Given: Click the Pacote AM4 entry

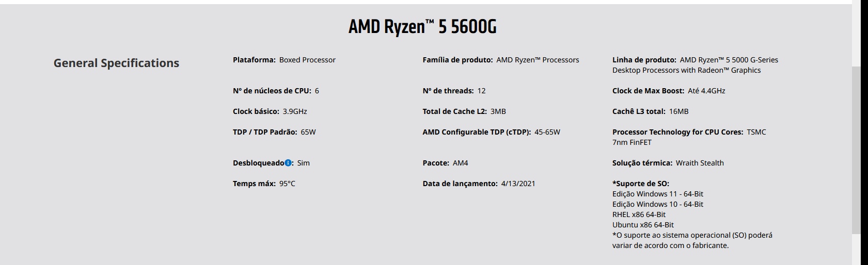Looking at the screenshot, I should pyautogui.click(x=445, y=163).
